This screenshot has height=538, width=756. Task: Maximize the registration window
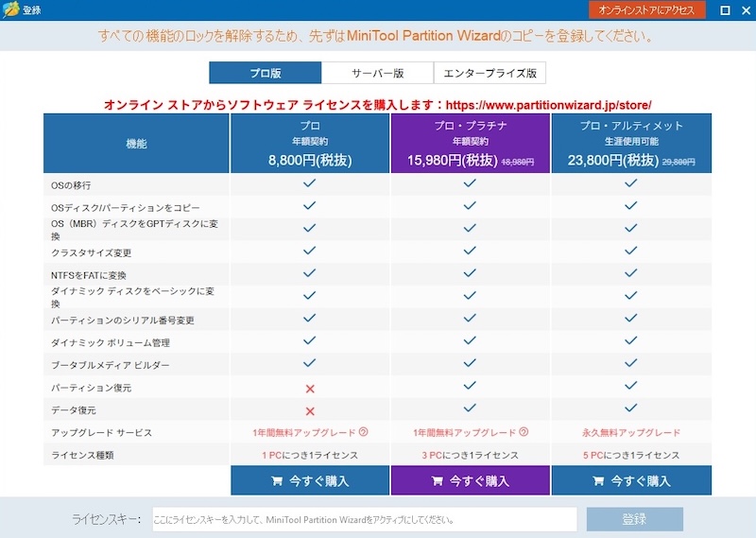point(725,10)
